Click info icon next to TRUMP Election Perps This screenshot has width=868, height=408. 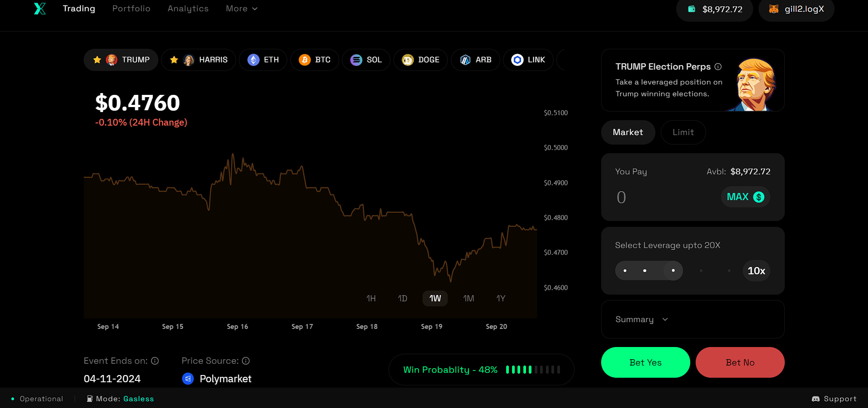pos(718,66)
